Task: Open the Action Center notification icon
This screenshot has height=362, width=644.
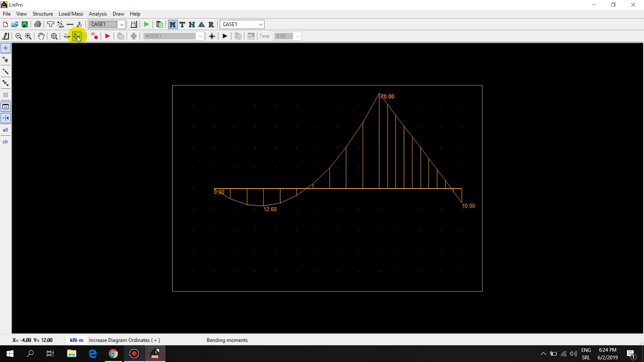Action: [x=631, y=354]
